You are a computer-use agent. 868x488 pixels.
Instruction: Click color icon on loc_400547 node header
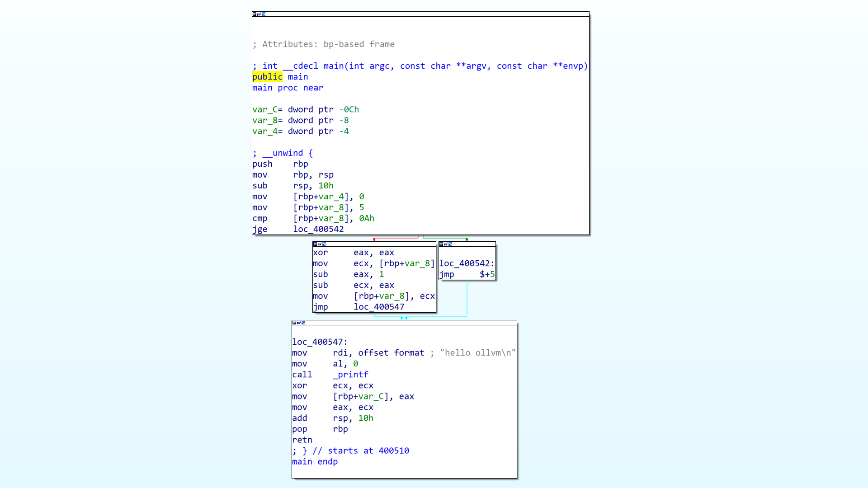click(294, 323)
